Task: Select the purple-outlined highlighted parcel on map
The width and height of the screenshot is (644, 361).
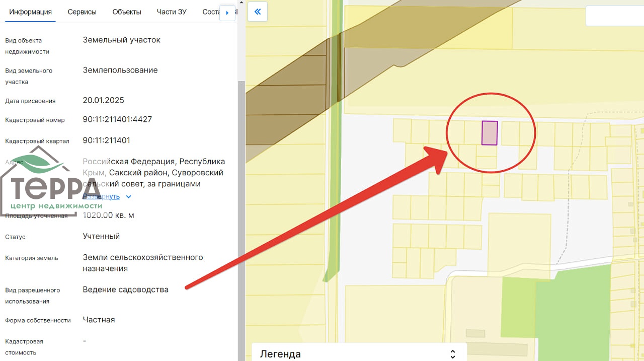Action: [490, 133]
